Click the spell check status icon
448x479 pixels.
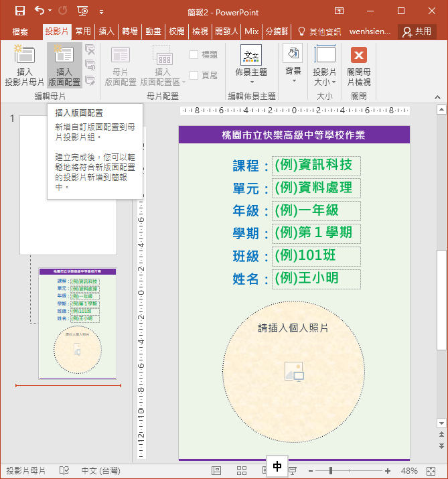point(64,470)
